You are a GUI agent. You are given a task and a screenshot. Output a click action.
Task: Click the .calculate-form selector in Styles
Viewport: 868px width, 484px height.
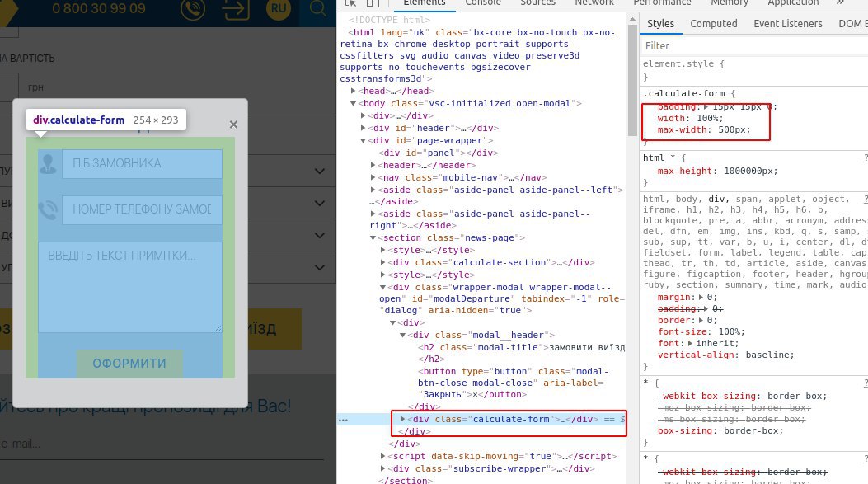[x=683, y=94]
